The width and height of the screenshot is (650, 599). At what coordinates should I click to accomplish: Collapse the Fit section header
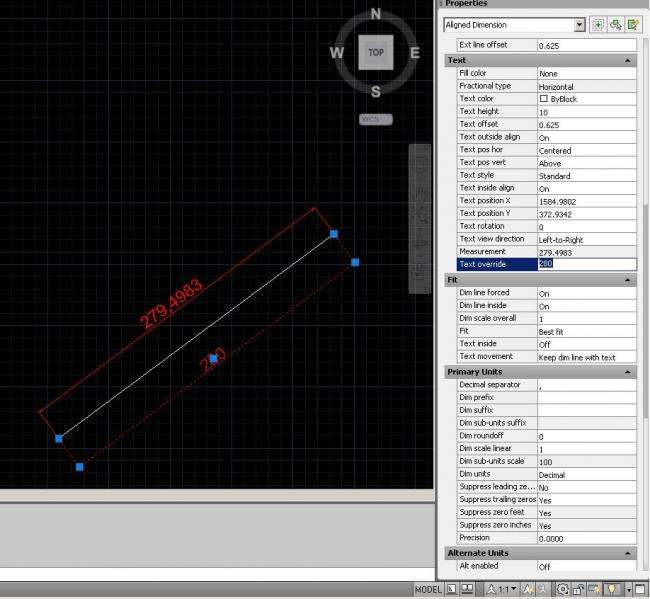628,281
